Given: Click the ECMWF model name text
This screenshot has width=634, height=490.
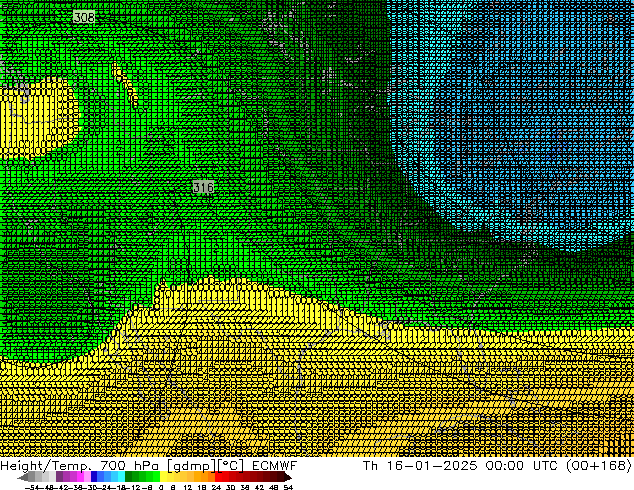Looking at the screenshot, I should [x=275, y=465].
